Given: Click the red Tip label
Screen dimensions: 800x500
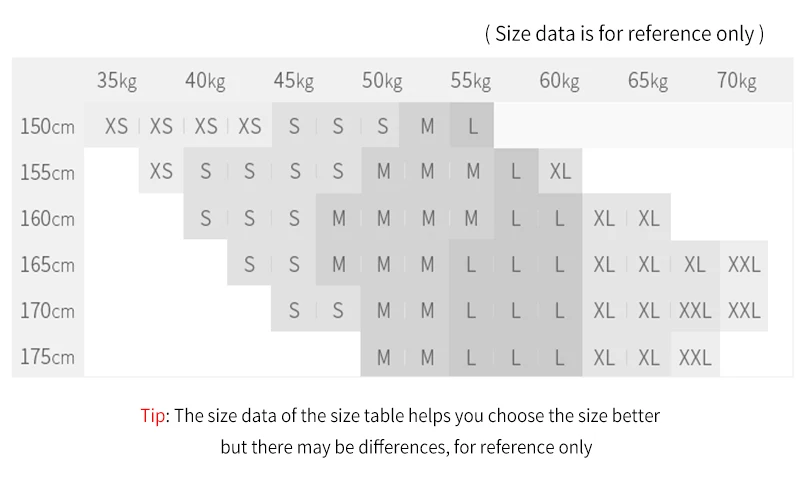Looking at the screenshot, I should click(x=152, y=416).
